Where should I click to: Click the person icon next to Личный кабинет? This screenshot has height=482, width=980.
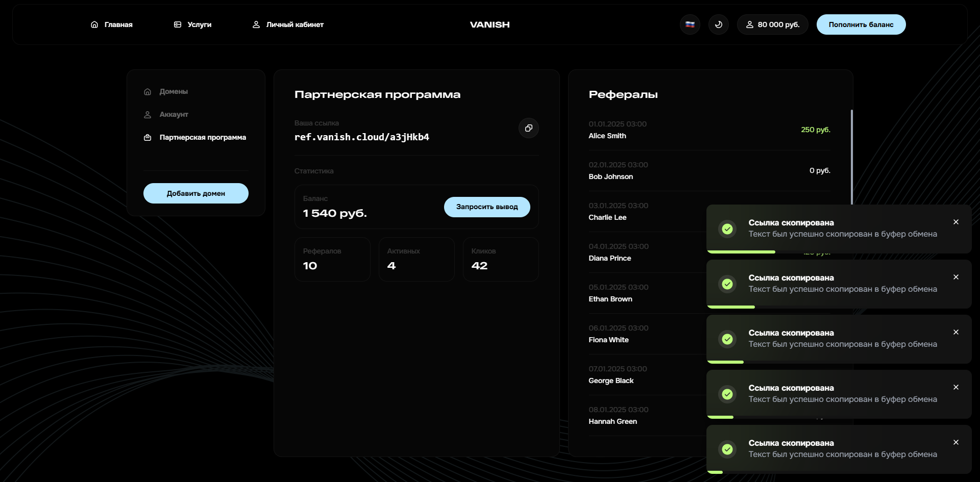pyautogui.click(x=256, y=24)
